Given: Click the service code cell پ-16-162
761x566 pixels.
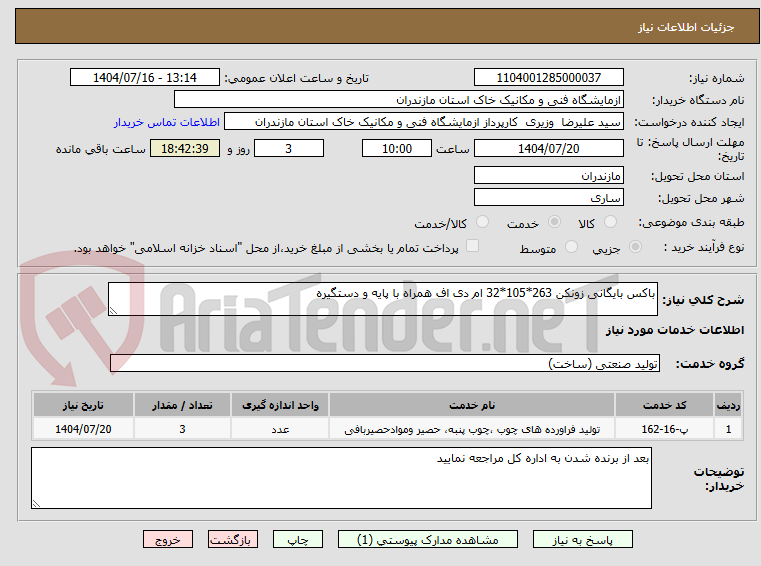Looking at the screenshot, I should coord(664,429).
